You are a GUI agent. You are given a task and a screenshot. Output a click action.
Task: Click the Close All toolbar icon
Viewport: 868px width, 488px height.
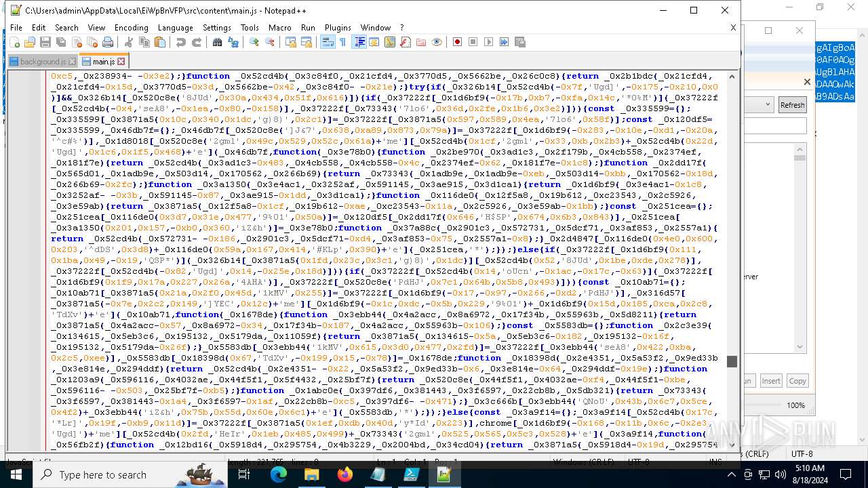click(92, 42)
